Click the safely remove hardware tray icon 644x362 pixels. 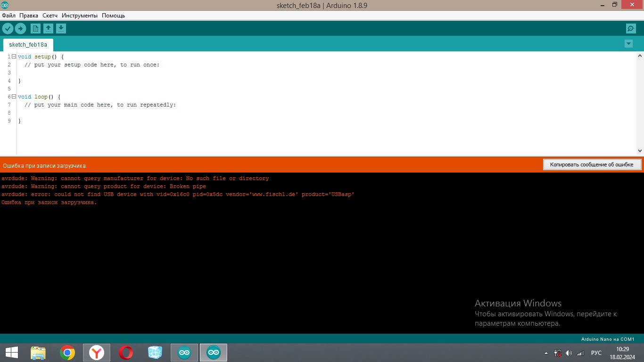pyautogui.click(x=558, y=353)
